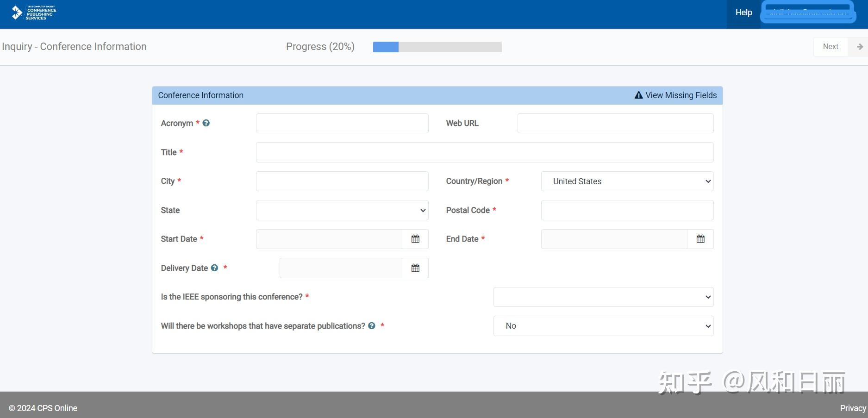Focus the Acronym input field
This screenshot has width=868, height=418.
tap(342, 124)
